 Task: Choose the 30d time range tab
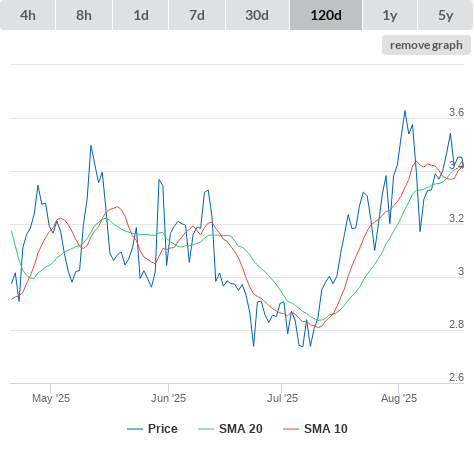(257, 15)
